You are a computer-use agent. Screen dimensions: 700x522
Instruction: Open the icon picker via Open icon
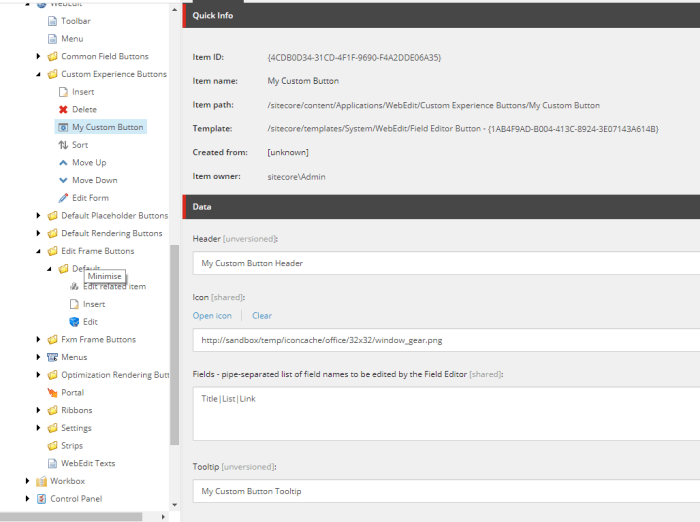(x=212, y=316)
